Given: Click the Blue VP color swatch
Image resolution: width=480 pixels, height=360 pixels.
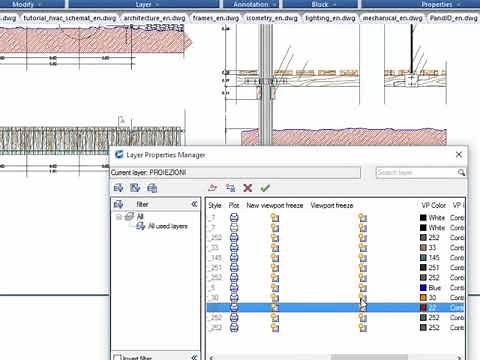Looking at the screenshot, I should coord(423,288).
